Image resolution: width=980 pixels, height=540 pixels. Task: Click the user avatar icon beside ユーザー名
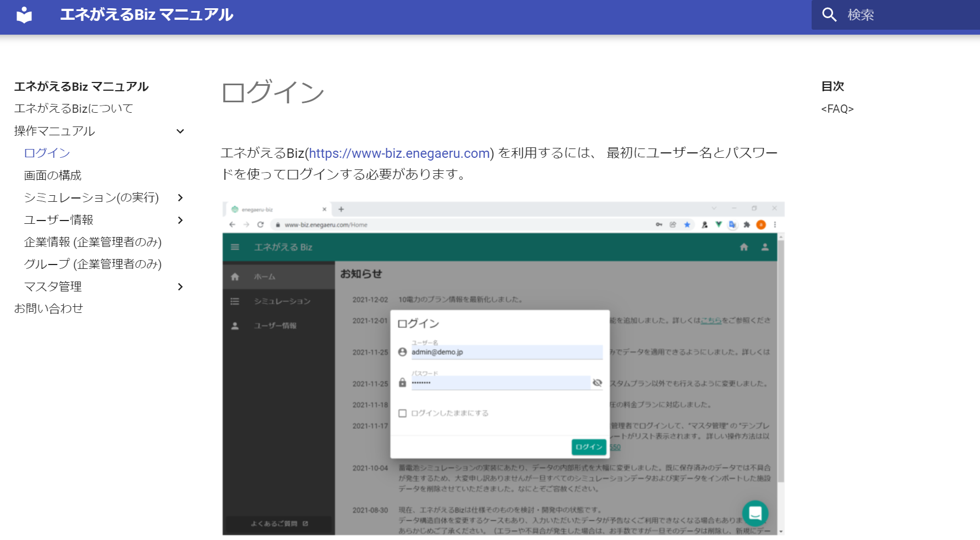pyautogui.click(x=402, y=352)
